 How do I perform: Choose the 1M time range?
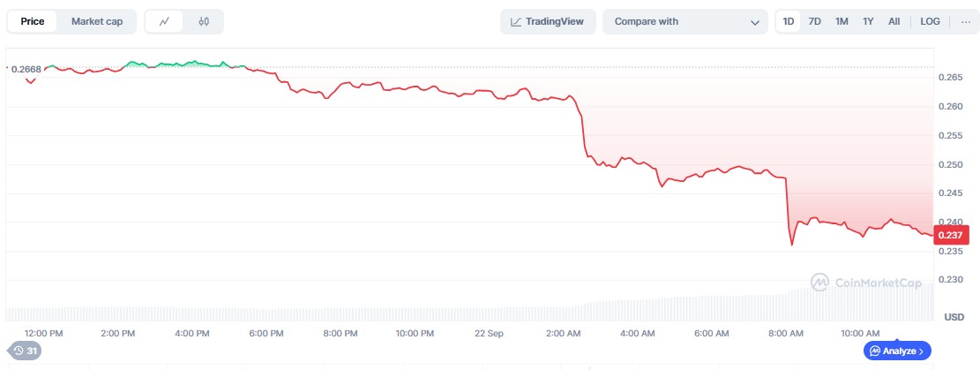click(842, 21)
